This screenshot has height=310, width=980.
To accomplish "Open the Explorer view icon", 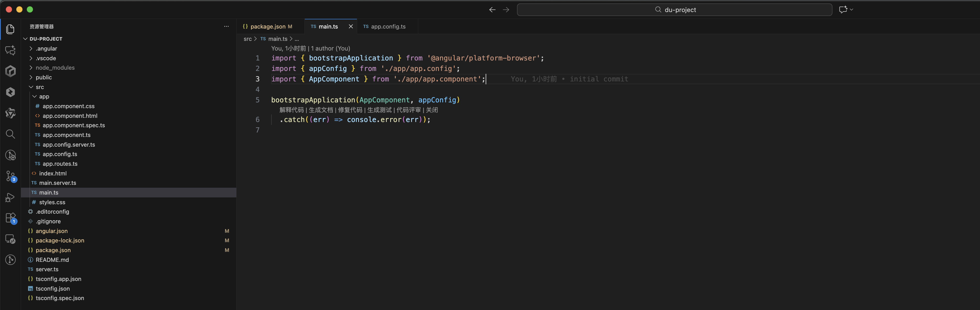I will pyautogui.click(x=10, y=29).
